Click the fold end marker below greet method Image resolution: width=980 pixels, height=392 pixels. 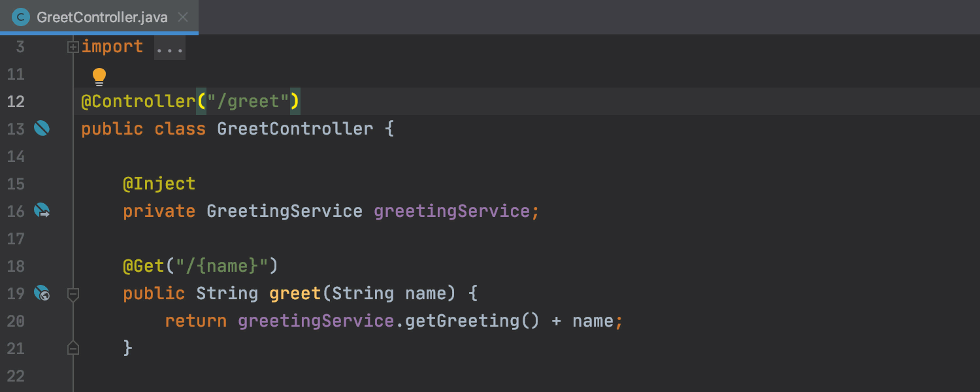pos(73,348)
